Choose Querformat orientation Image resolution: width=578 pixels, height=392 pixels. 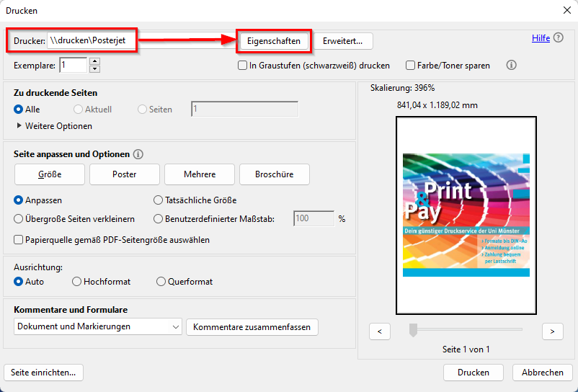pyautogui.click(x=161, y=282)
